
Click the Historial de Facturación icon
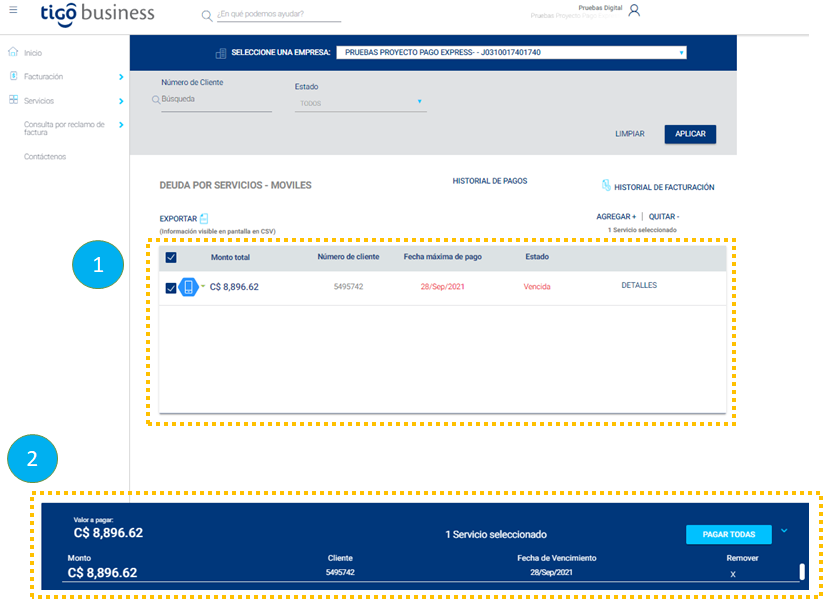(606, 185)
